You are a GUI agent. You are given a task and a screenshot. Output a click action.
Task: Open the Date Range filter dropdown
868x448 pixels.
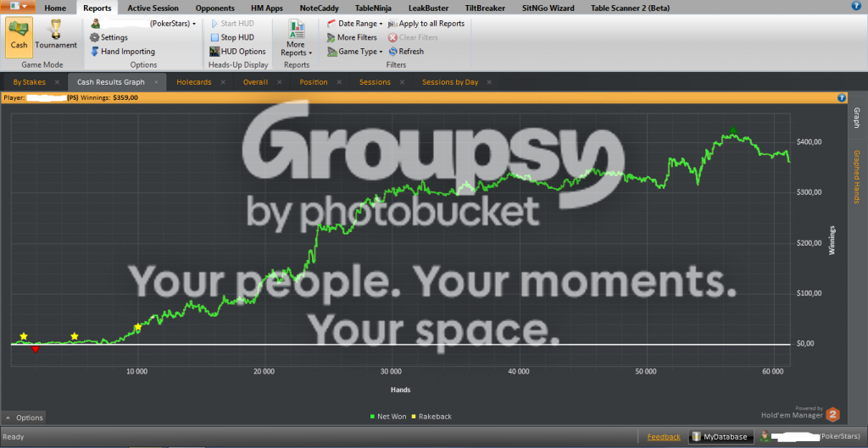pyautogui.click(x=355, y=24)
